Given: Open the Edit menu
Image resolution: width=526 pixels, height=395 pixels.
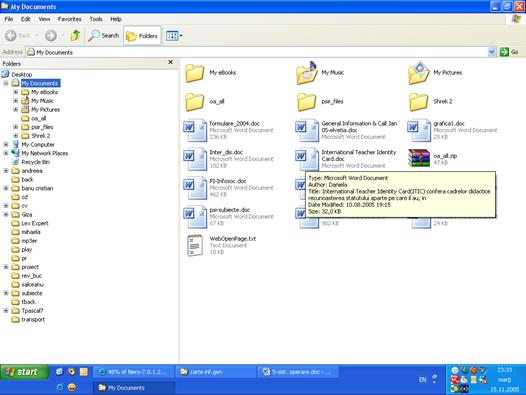Looking at the screenshot, I should click(25, 19).
